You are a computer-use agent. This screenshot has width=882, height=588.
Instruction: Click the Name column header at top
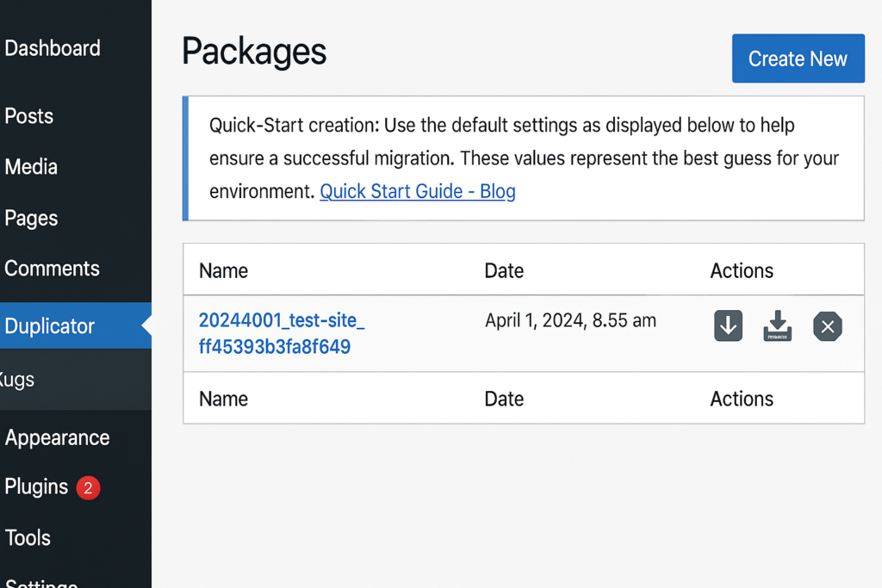tap(223, 270)
